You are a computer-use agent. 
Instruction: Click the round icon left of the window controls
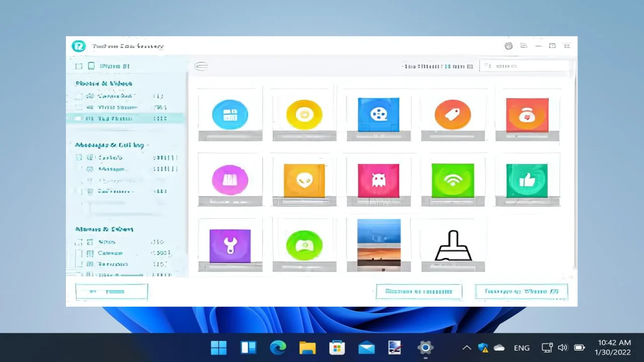[x=509, y=46]
